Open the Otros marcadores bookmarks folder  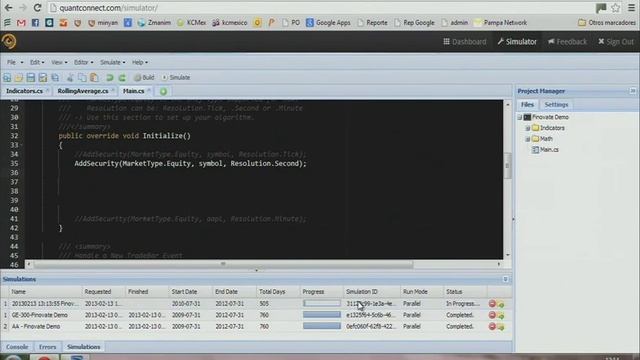tap(607, 23)
